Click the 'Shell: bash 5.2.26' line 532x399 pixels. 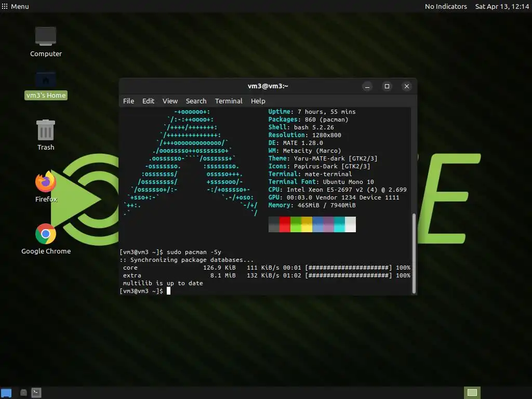click(301, 127)
